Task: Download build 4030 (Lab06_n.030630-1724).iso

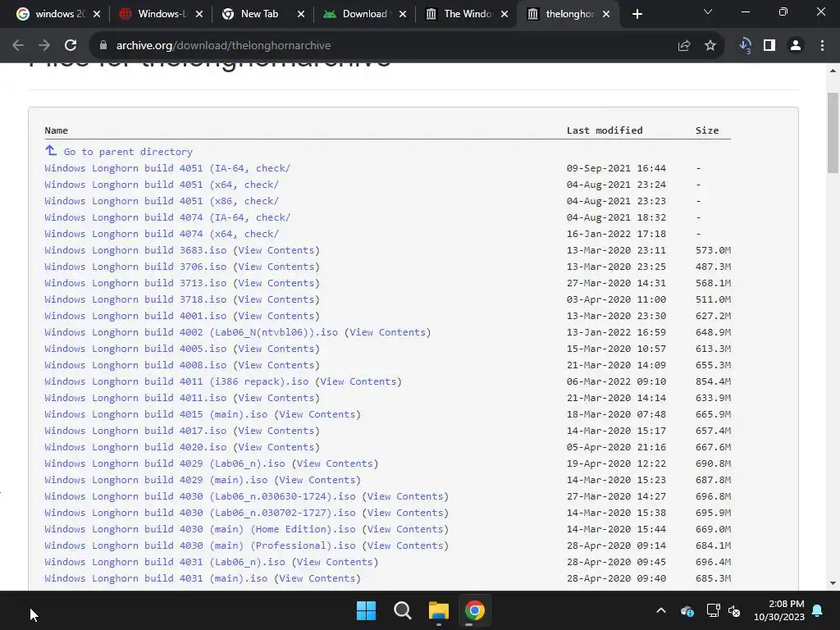Action: (200, 496)
